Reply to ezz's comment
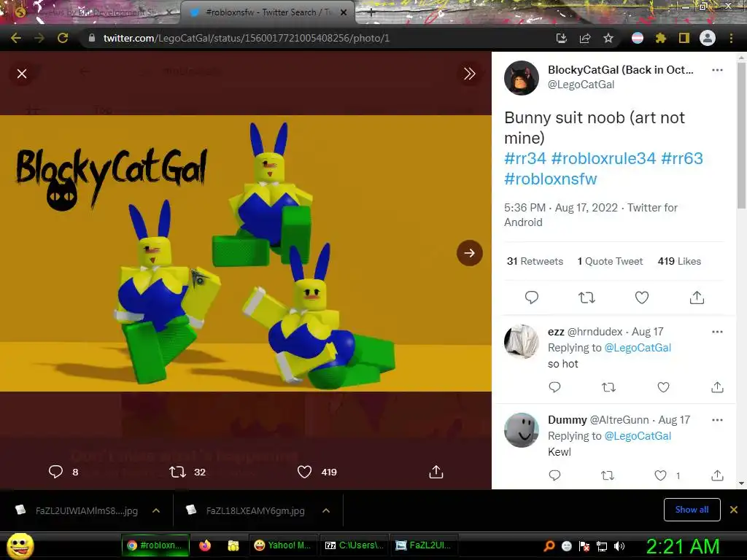 click(x=554, y=387)
